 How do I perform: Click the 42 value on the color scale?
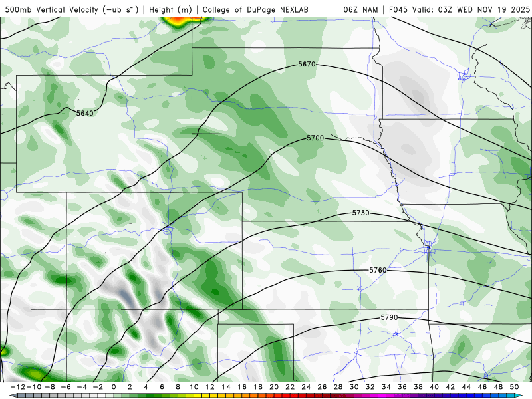pos(450,387)
